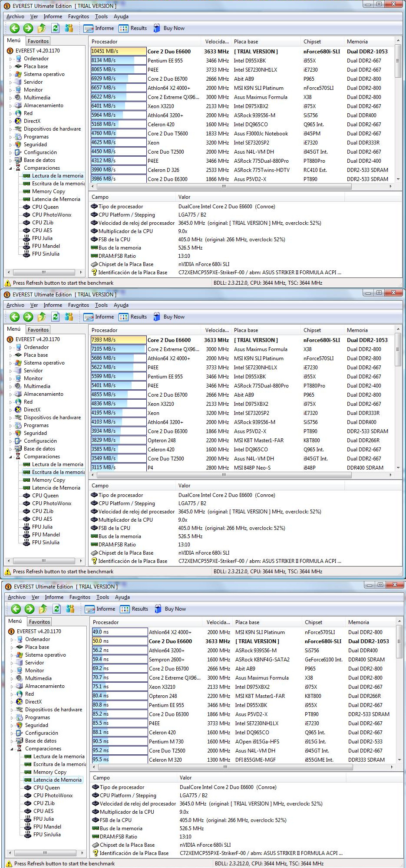Select FPU Julia in the bottom window tree
The height and width of the screenshot is (868, 406).
point(43,819)
